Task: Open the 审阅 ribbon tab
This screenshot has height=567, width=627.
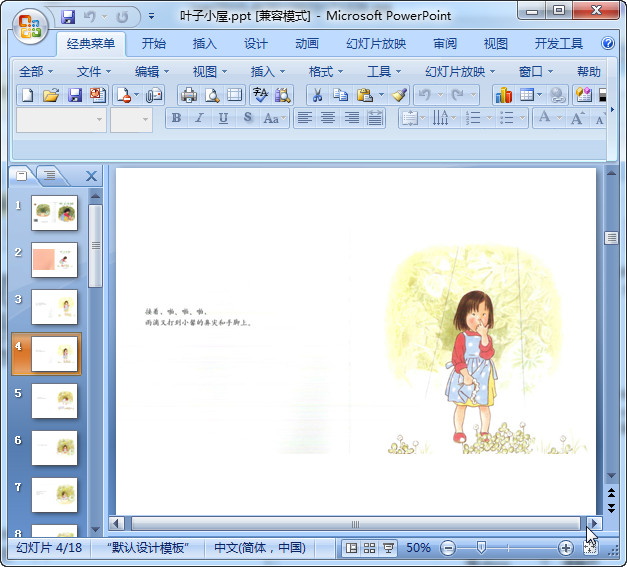Action: pos(445,44)
